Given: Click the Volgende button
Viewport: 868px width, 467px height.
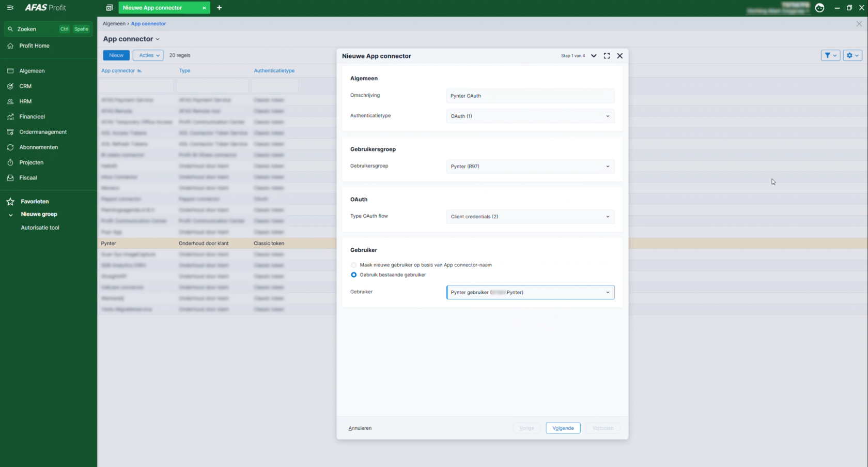Looking at the screenshot, I should click(563, 428).
